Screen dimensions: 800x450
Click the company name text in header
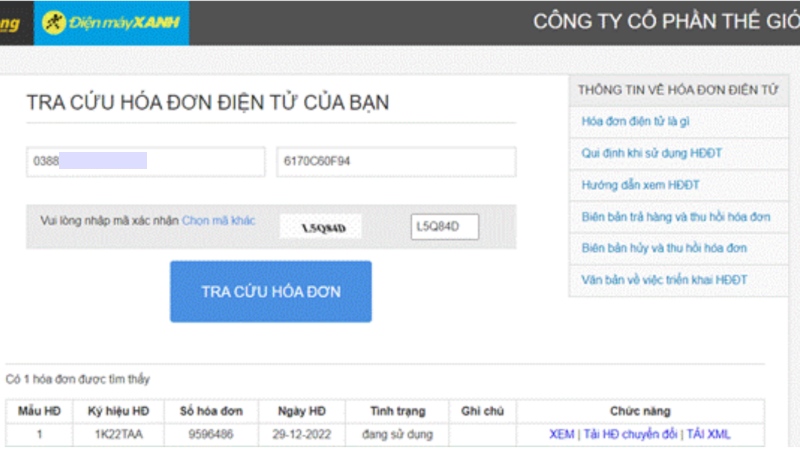tap(666, 21)
